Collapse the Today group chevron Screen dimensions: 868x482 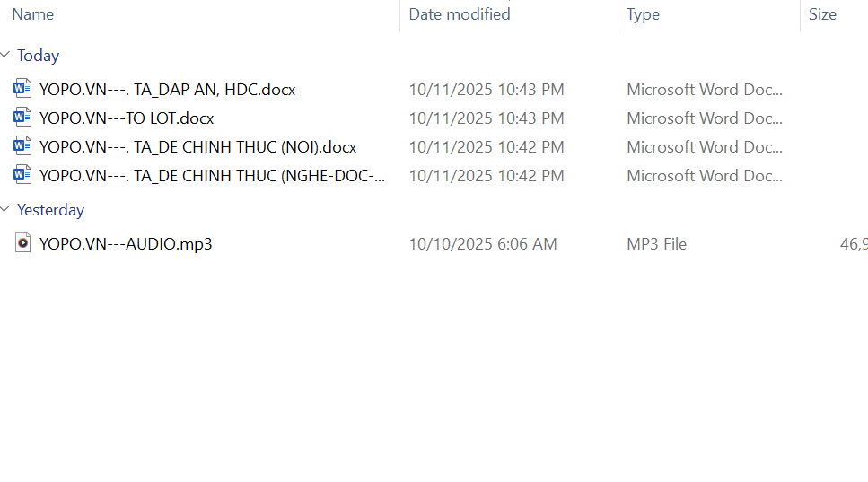point(6,56)
